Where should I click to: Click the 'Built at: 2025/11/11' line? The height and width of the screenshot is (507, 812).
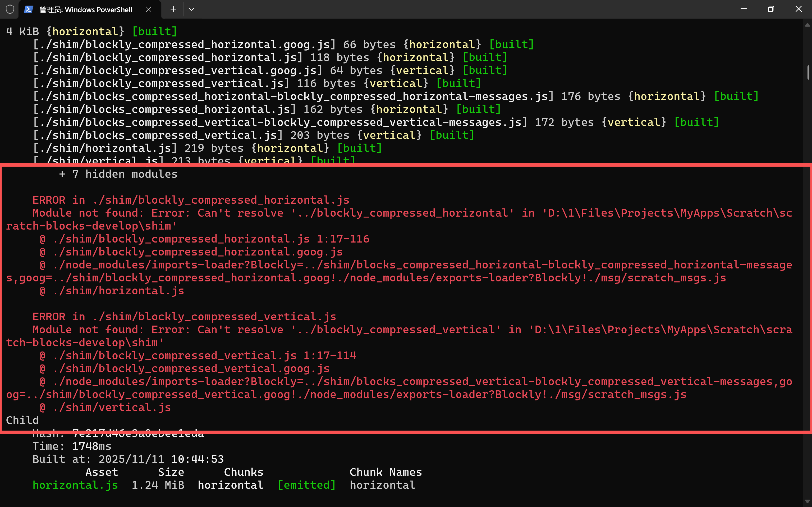tap(128, 459)
